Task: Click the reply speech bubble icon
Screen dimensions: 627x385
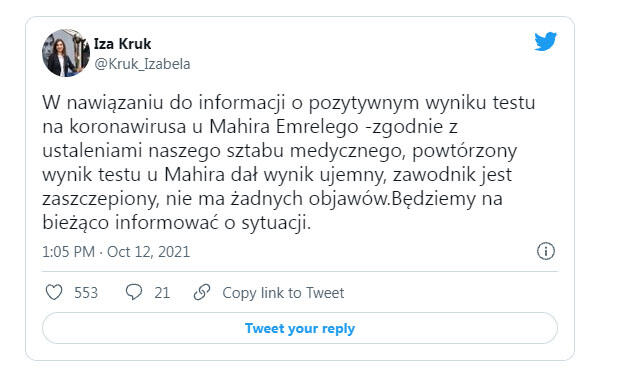Action: pyautogui.click(x=134, y=292)
